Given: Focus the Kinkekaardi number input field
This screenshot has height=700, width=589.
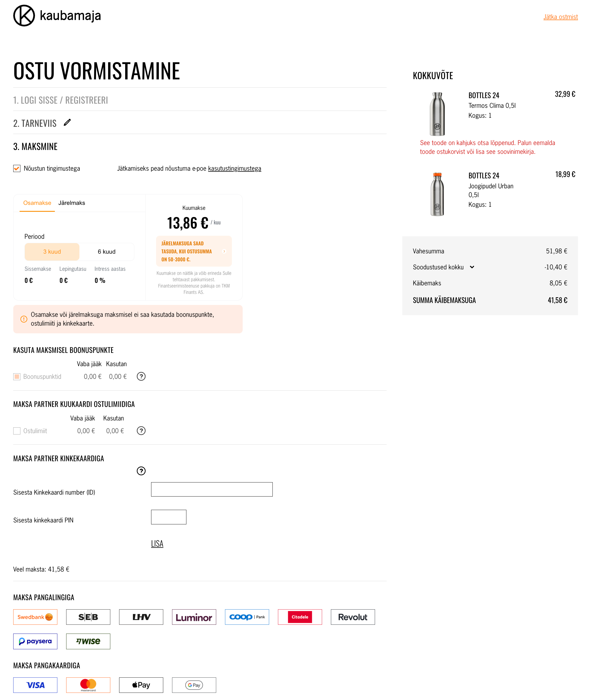Looking at the screenshot, I should [212, 489].
